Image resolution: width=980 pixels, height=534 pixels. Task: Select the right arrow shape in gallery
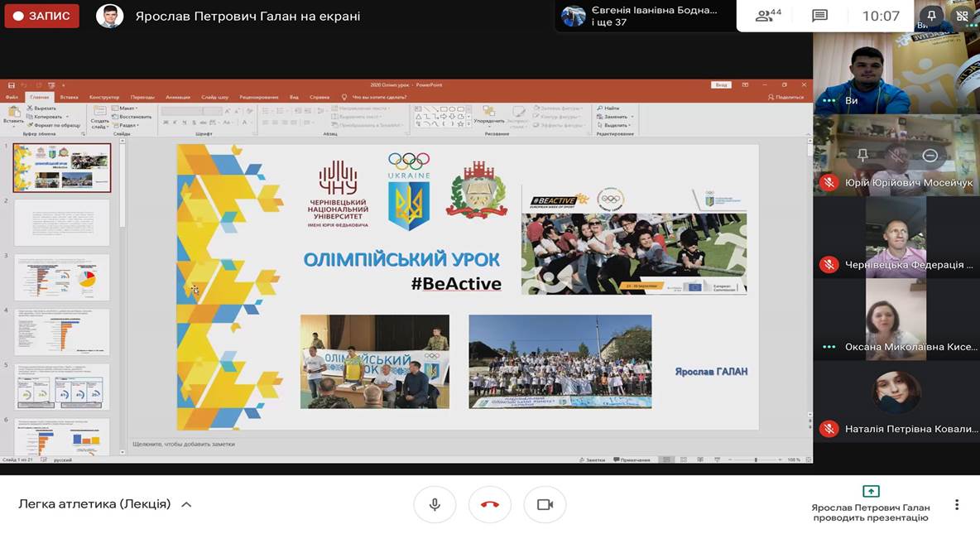[443, 116]
